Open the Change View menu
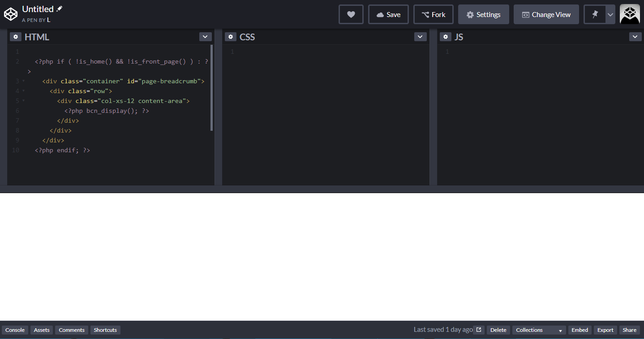Viewport: 644px width, 339px height. point(546,14)
